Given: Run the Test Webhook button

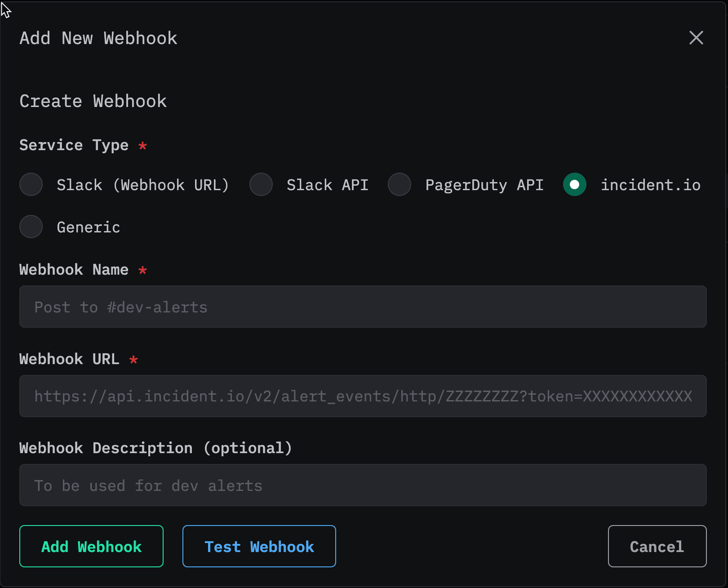Looking at the screenshot, I should click(x=259, y=547).
